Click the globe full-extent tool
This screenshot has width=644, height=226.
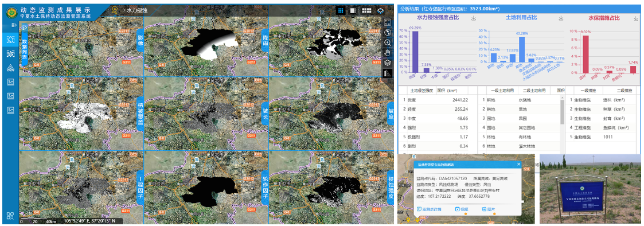[x=388, y=33]
